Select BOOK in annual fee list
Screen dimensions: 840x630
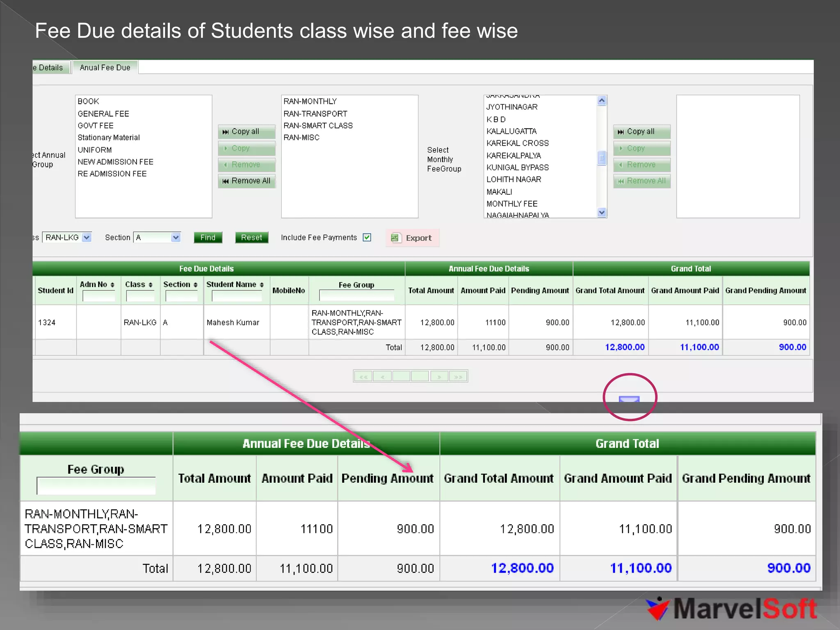pos(88,101)
